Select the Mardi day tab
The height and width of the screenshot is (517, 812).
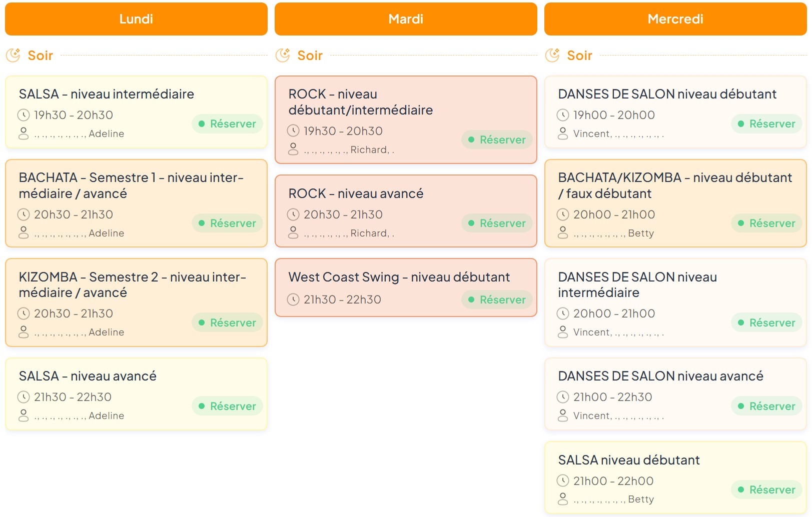click(x=406, y=19)
